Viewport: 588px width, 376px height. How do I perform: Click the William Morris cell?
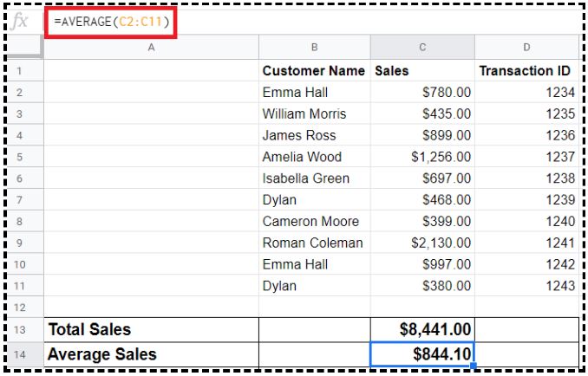[314, 113]
